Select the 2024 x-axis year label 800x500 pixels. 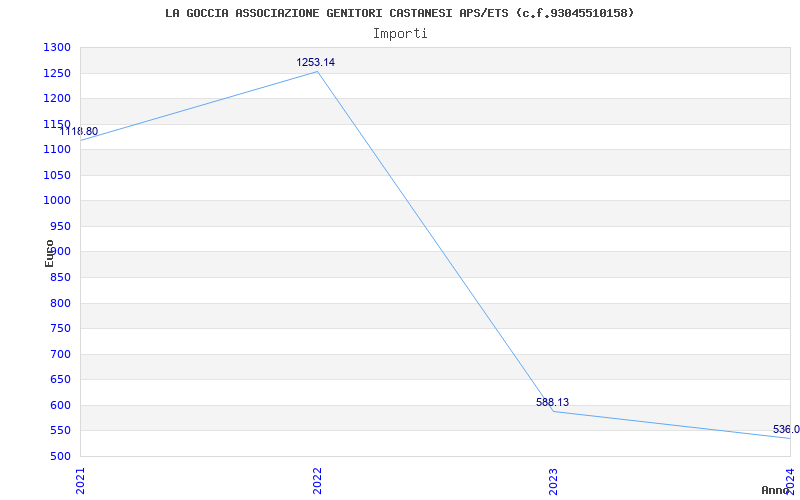(790, 480)
